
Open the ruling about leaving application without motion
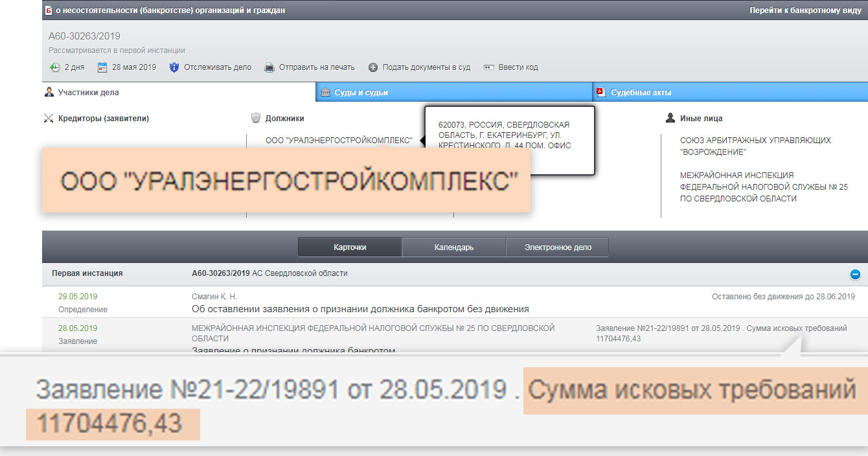[360, 309]
